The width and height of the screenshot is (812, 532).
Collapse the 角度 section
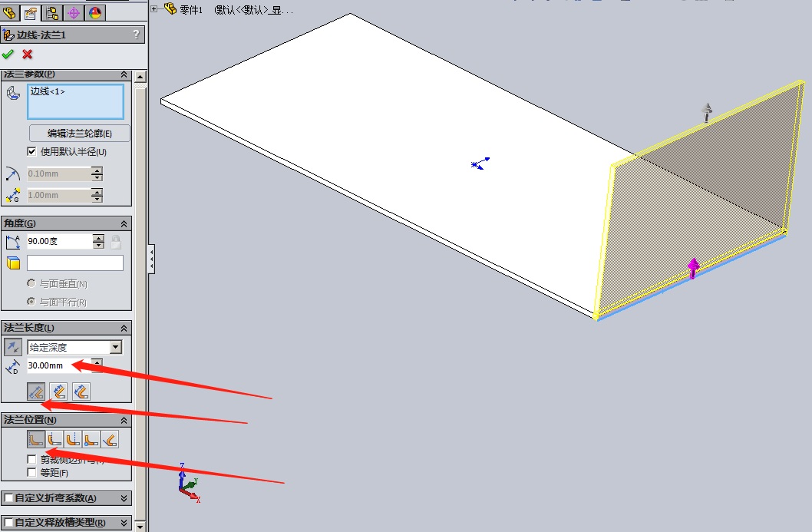click(x=124, y=224)
